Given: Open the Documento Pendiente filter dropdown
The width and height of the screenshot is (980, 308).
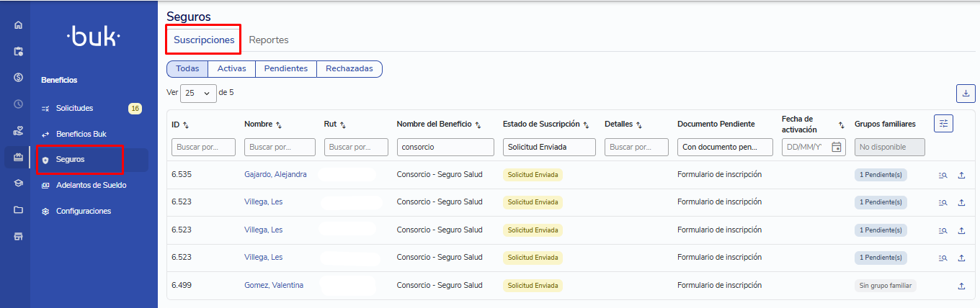Looking at the screenshot, I should tap(726, 148).
